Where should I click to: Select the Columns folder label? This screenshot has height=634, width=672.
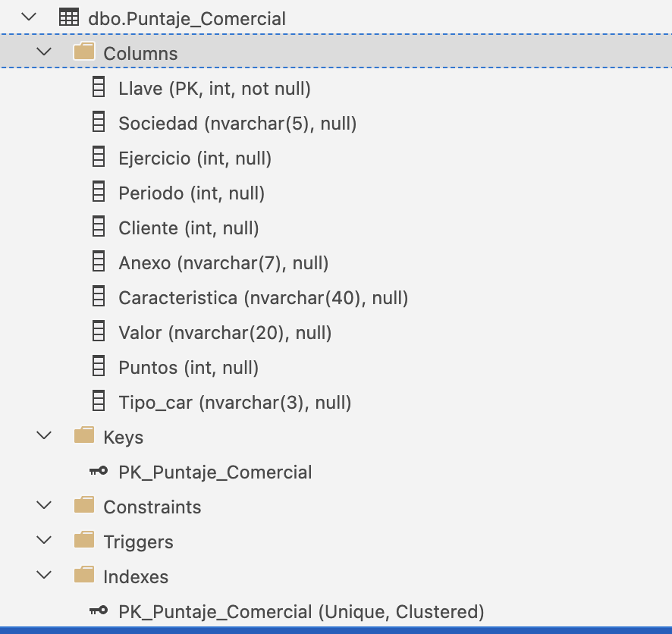[x=140, y=54]
